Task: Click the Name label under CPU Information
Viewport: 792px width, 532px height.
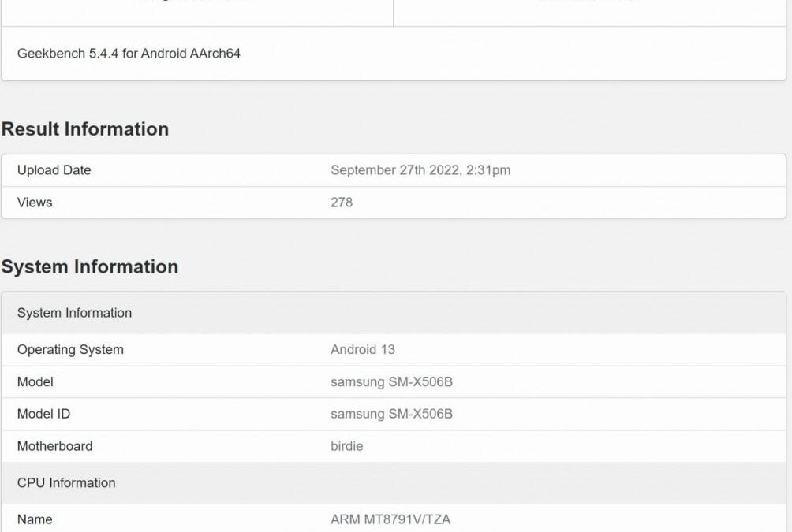Action: [x=35, y=519]
